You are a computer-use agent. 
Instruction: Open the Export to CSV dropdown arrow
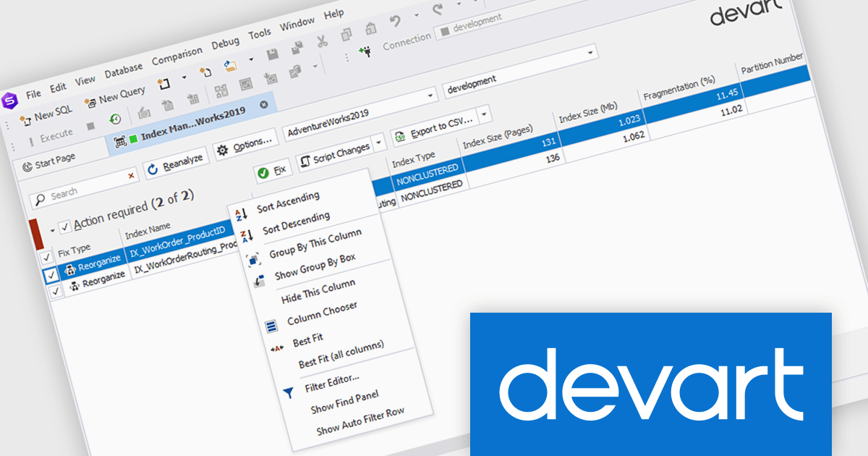click(484, 114)
